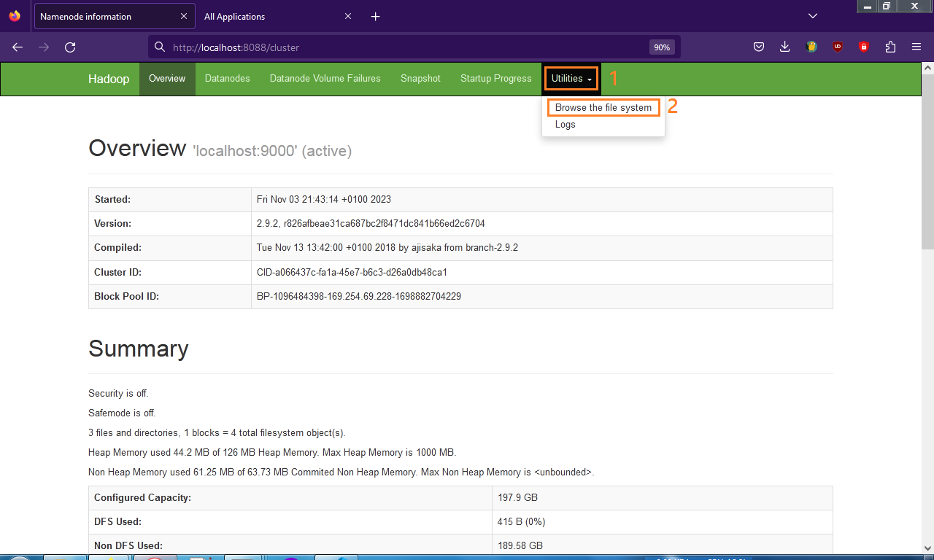Click the red shield lock extension
The height and width of the screenshot is (560, 934).
pos(864,47)
